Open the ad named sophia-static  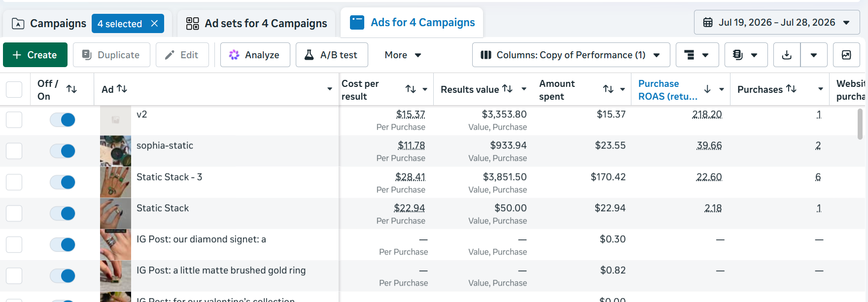[165, 146]
